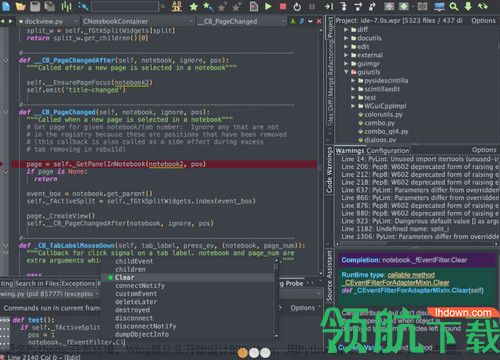Click the toolbar search input field
This screenshot has width=500, height=360.
125,6
